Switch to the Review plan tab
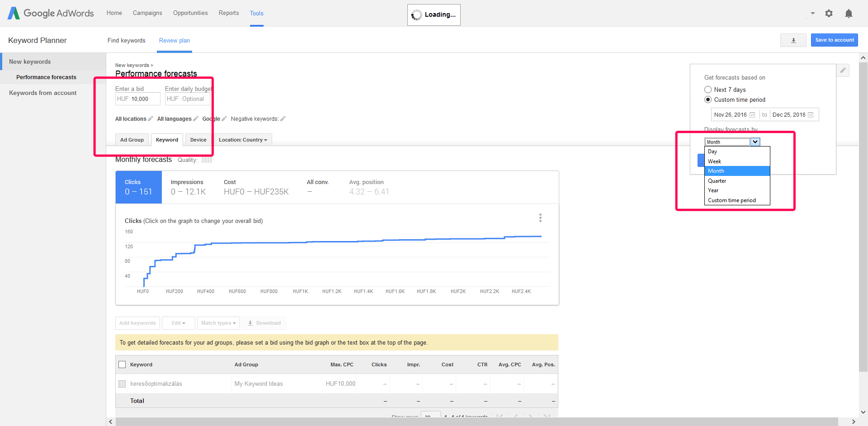 pyautogui.click(x=175, y=40)
